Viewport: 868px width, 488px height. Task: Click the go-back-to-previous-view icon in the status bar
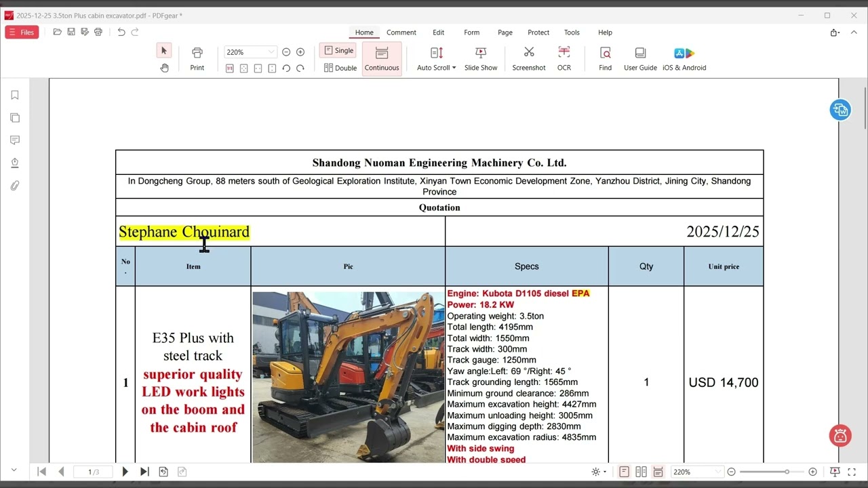coord(163,472)
